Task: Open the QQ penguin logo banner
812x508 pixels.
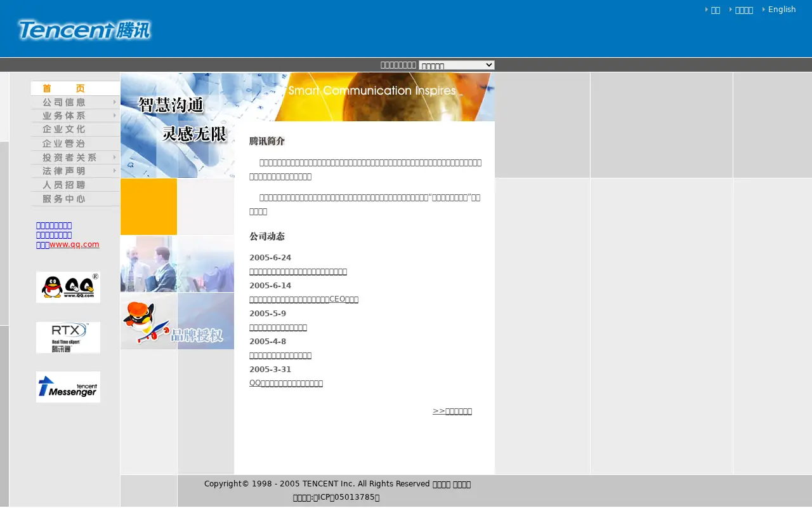Action: [68, 287]
